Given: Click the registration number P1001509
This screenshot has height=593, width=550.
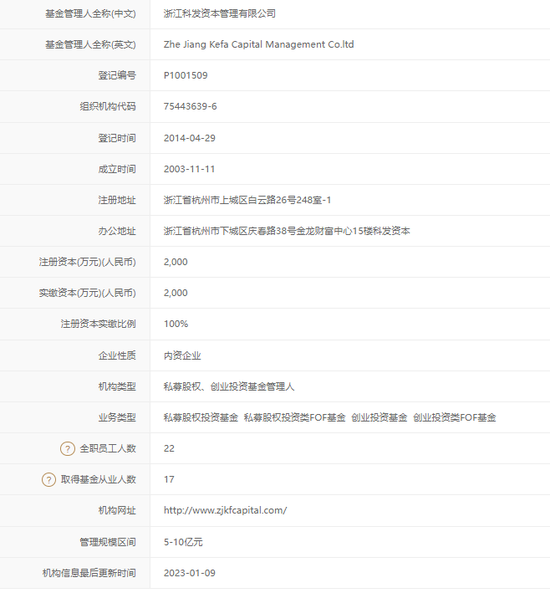Looking at the screenshot, I should pos(185,76).
